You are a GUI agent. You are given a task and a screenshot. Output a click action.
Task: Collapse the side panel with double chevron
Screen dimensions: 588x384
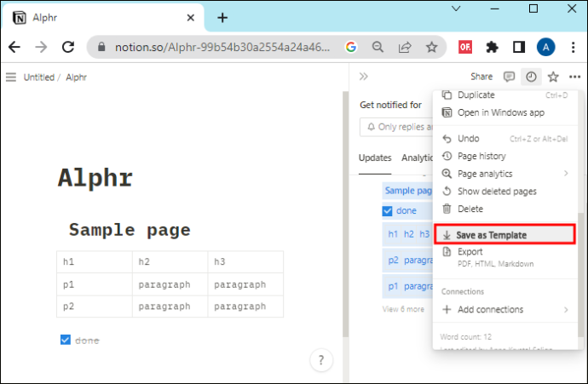(x=363, y=77)
